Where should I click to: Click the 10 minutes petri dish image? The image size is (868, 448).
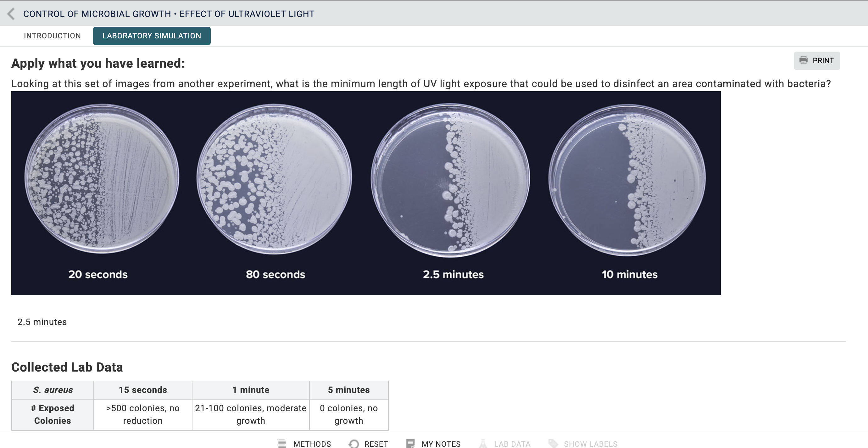(627, 180)
